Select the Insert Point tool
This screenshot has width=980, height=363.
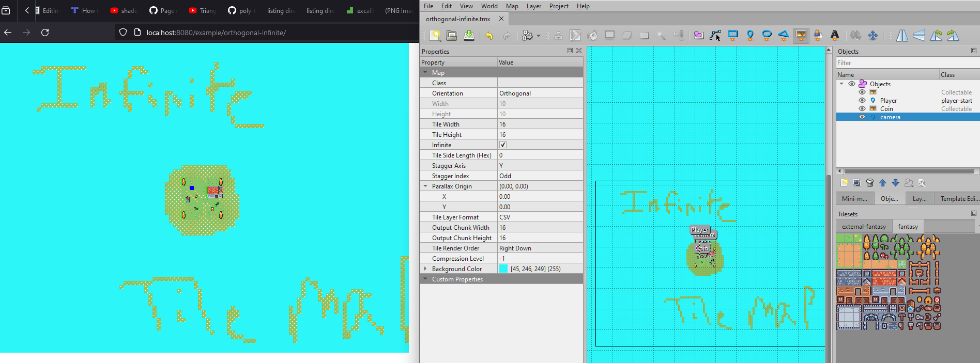750,35
